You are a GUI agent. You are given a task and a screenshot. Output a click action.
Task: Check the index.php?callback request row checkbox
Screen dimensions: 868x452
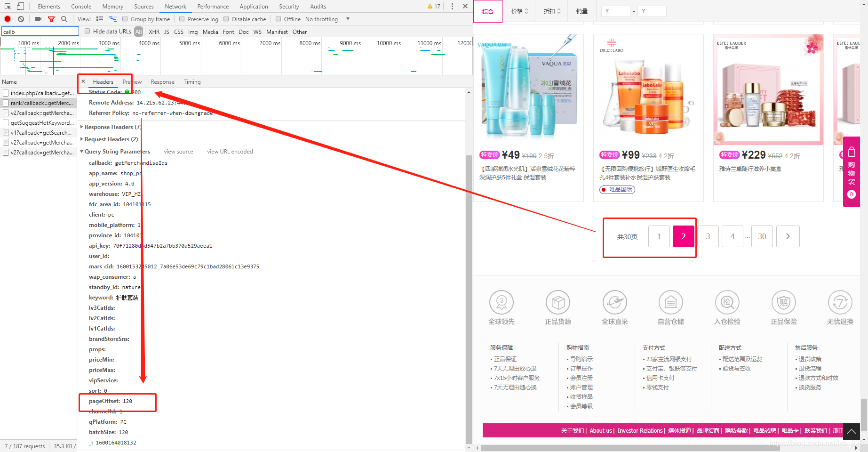tap(6, 93)
